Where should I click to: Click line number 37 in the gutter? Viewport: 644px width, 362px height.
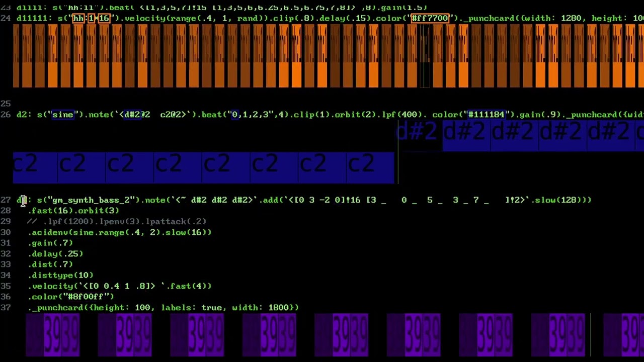coord(6,307)
